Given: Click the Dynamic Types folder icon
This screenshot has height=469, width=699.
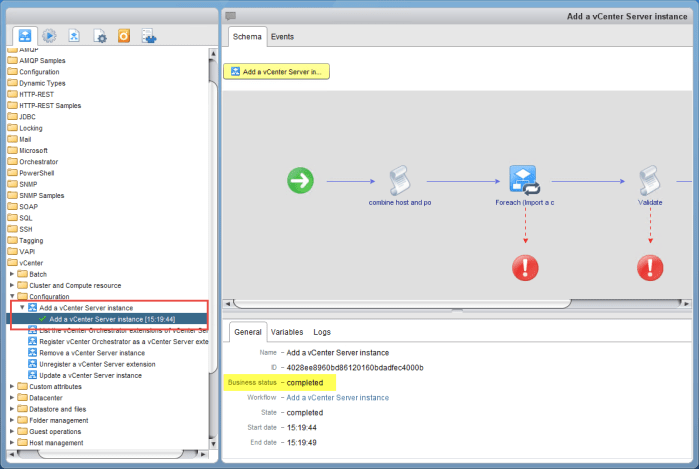Looking at the screenshot, I should coord(12,83).
